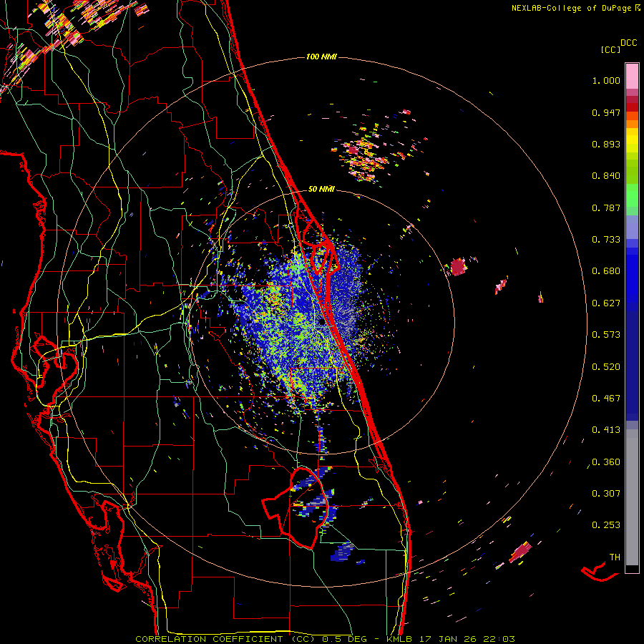Click the KMLB radar site identifier in caption

click(401, 639)
